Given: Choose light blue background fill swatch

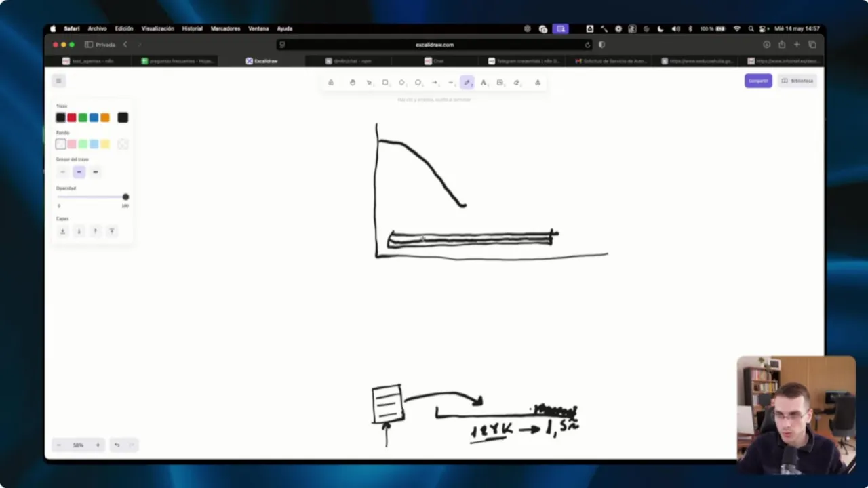Looking at the screenshot, I should (x=94, y=144).
